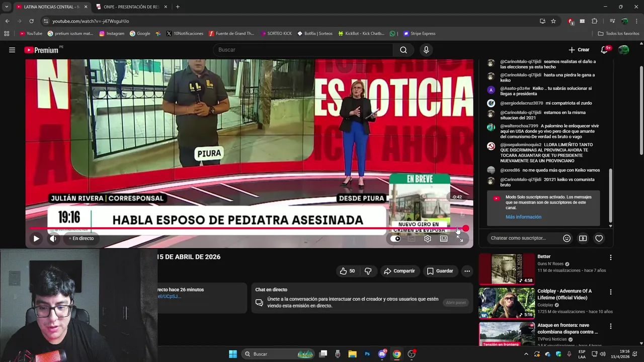This screenshot has height=362, width=644.
Task: Bookmark this page with the star
Action: 553,21
